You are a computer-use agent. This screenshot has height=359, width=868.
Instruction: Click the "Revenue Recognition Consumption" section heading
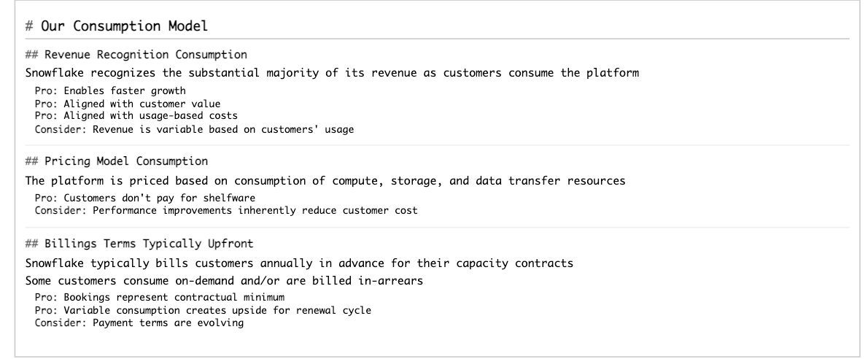point(136,55)
